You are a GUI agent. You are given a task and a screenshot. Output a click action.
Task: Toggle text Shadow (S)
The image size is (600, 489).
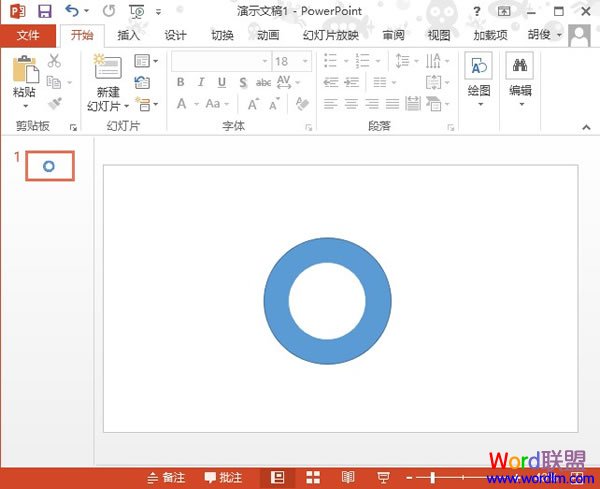243,82
